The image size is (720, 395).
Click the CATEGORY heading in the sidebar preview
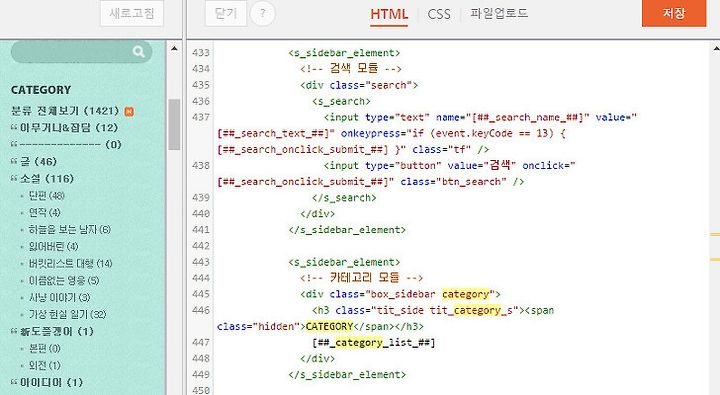[41, 90]
